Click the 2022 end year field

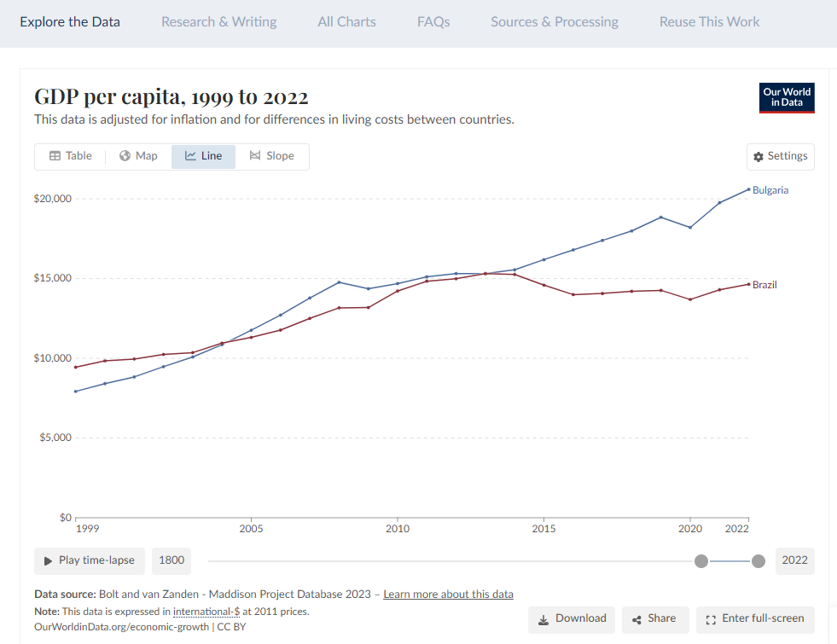tap(795, 560)
